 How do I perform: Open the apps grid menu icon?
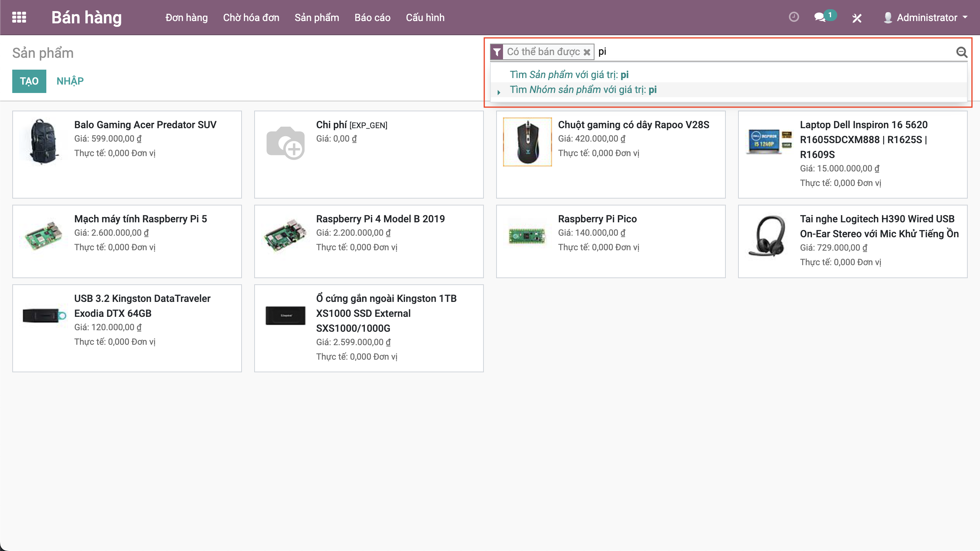coord(19,18)
